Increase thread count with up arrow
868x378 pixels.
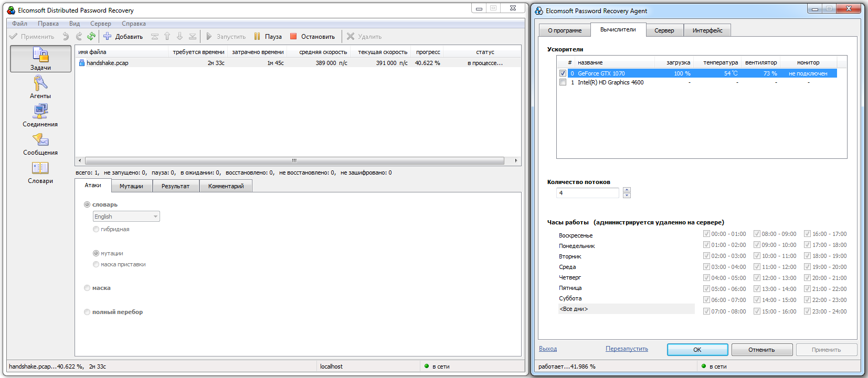(627, 190)
